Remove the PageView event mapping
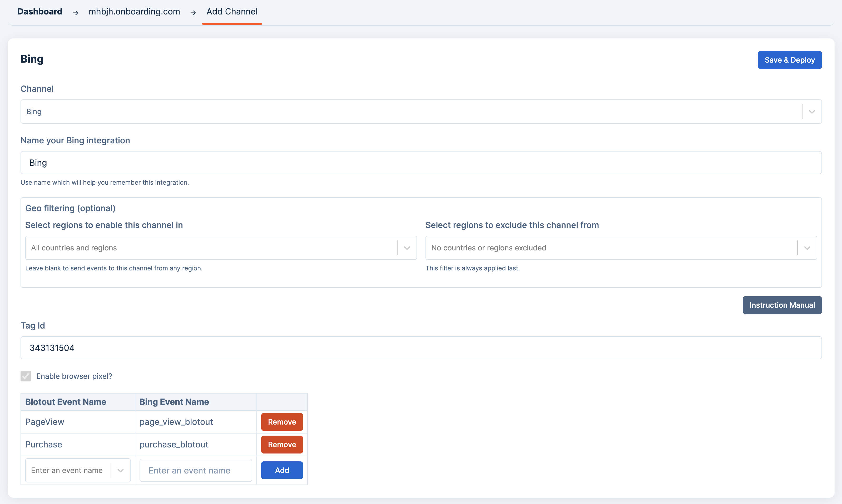 tap(282, 422)
